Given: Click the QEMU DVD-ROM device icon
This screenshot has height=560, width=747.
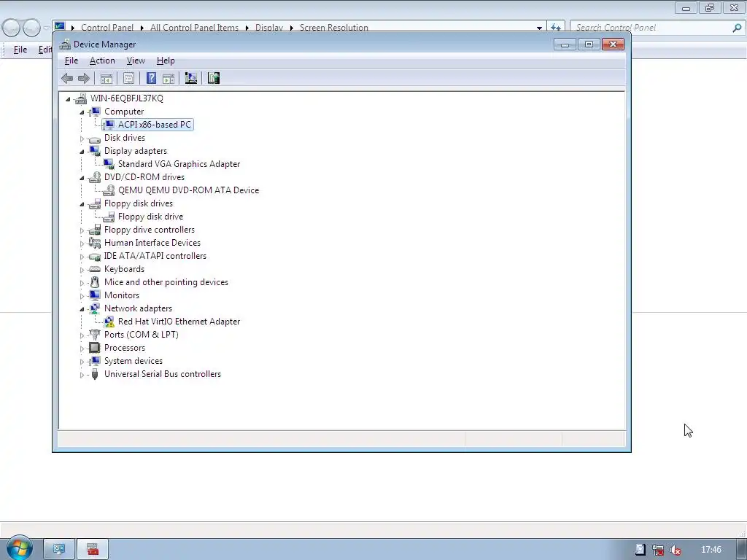Looking at the screenshot, I should (x=109, y=190).
